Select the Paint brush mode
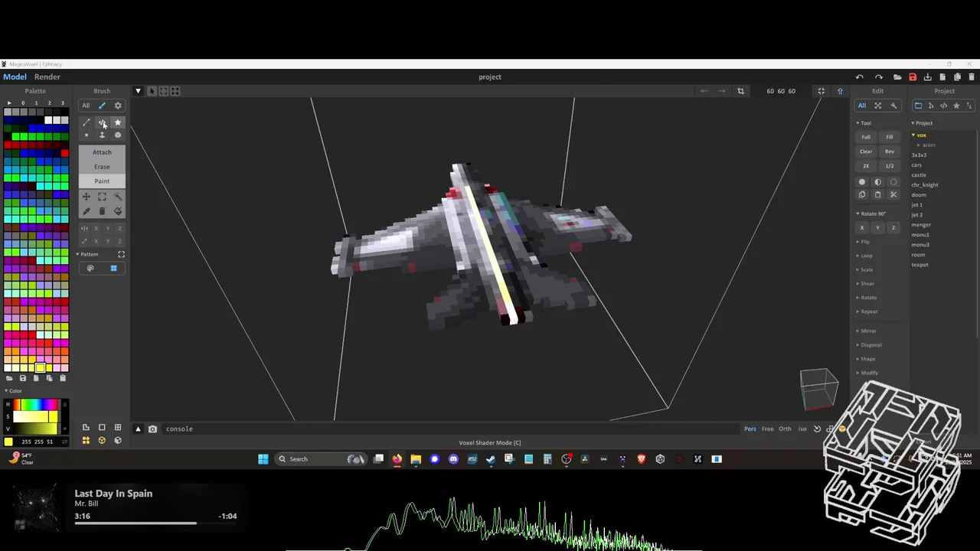 (x=102, y=181)
